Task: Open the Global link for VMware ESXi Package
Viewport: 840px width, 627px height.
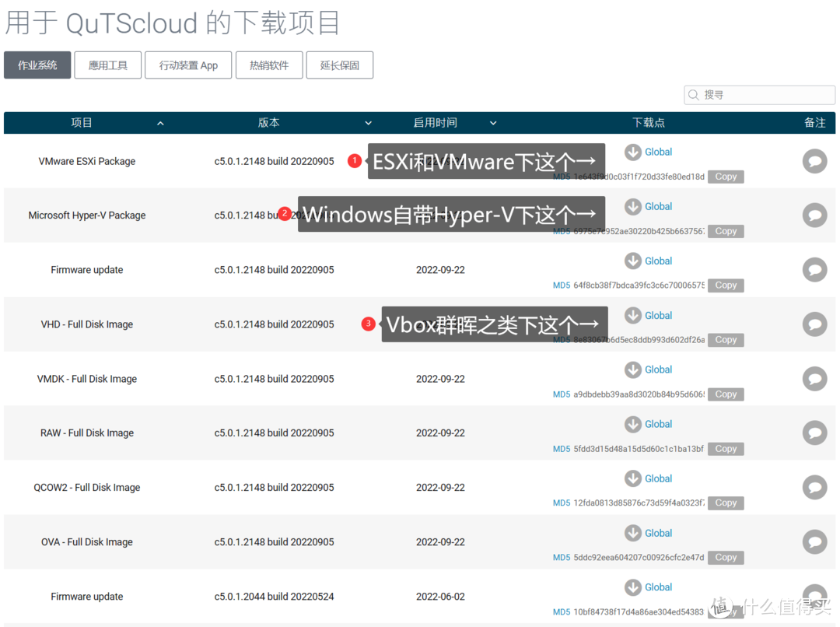Action: click(659, 152)
